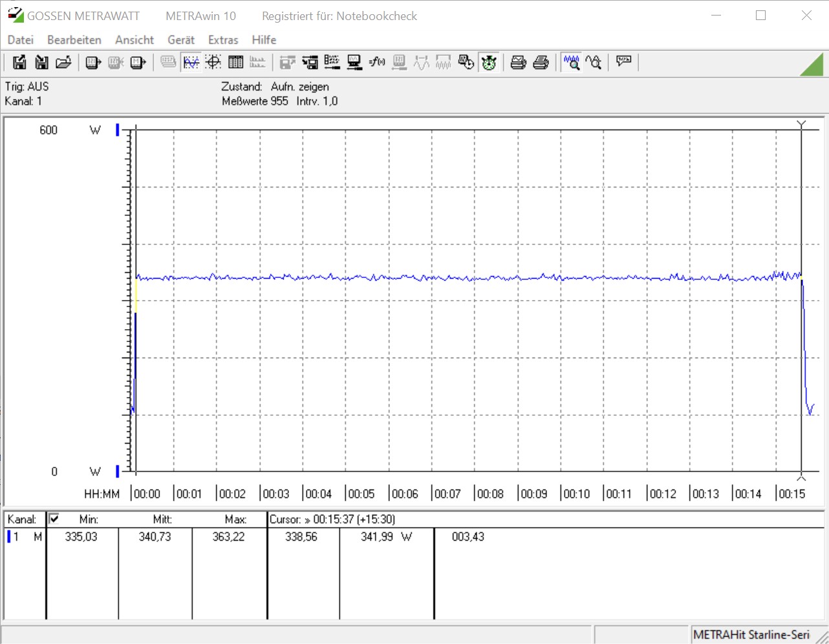This screenshot has height=644, width=829.
Task: Click the cursor value 338,56
Action: point(301,537)
